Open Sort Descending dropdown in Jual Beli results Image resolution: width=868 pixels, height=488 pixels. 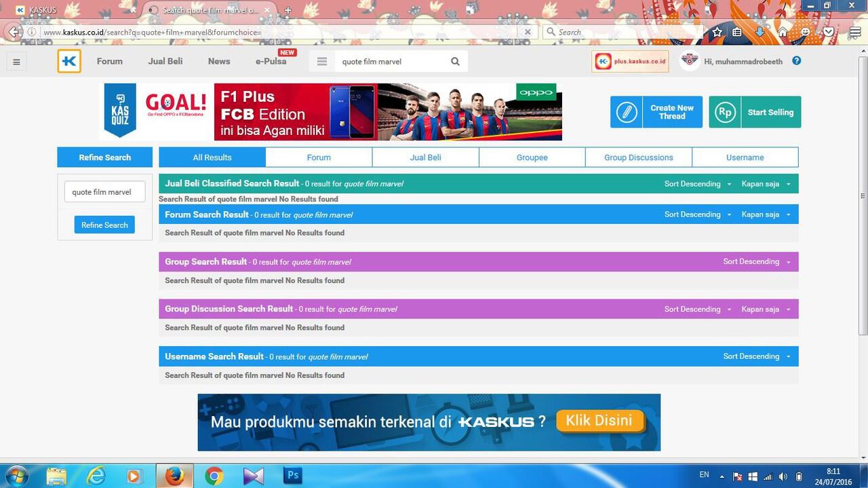[698, 184]
